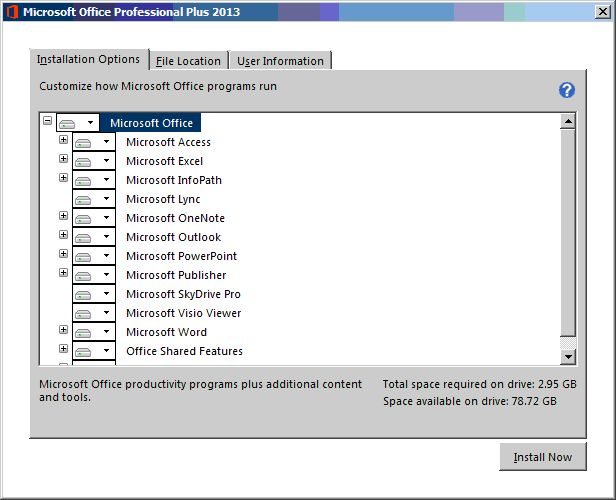Open install option dropdown for Microsoft Visio Viewer
Viewport: 616px width, 500px height.
click(94, 313)
